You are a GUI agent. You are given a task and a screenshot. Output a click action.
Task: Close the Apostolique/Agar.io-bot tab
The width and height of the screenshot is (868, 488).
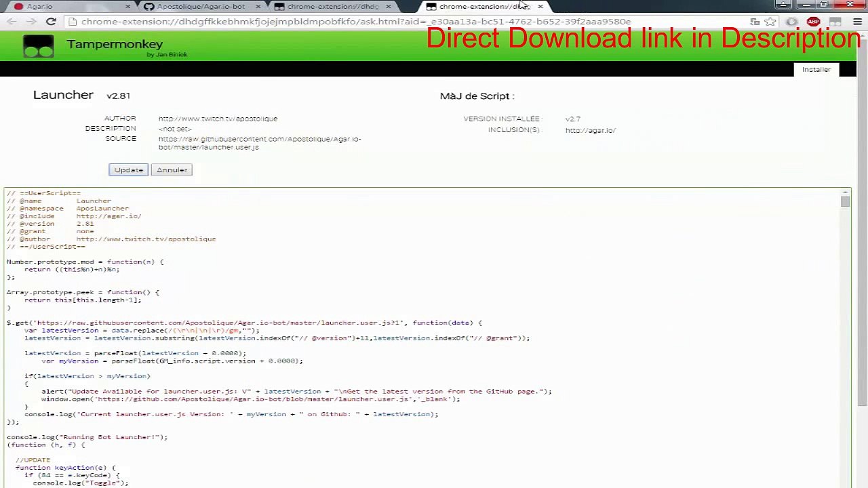(258, 7)
